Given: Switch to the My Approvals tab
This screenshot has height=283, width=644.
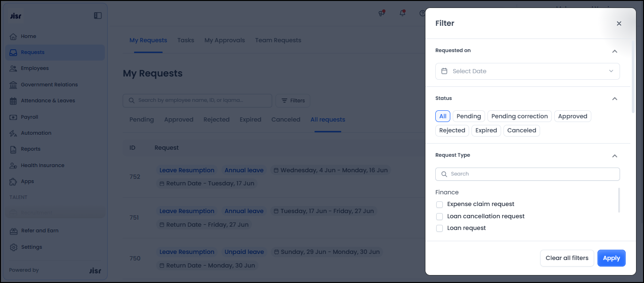Looking at the screenshot, I should pos(224,40).
